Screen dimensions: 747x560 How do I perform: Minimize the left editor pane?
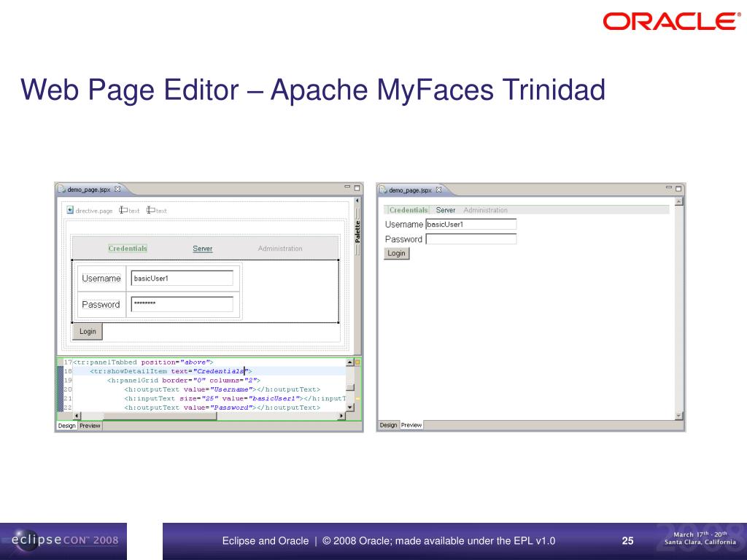347,187
